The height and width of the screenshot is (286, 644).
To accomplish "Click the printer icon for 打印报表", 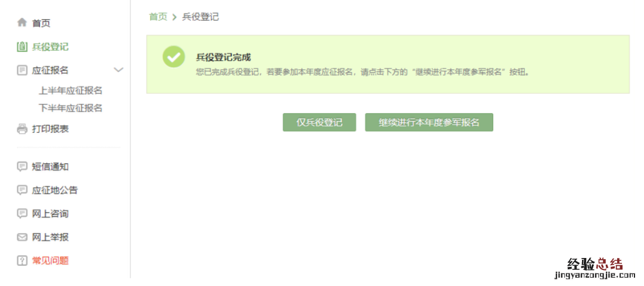I will pyautogui.click(x=22, y=129).
